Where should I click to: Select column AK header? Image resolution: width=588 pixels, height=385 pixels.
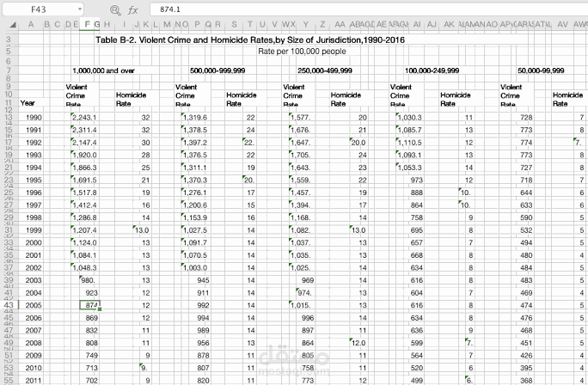(449, 24)
